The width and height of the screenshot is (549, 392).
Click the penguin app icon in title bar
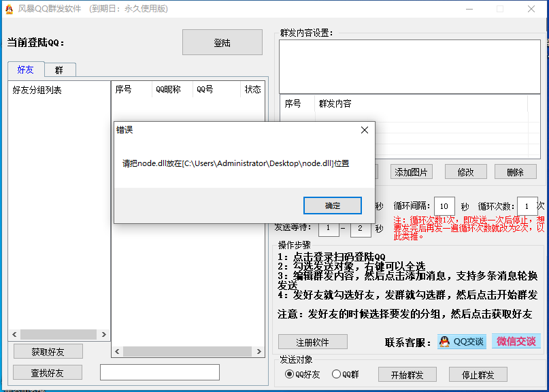coord(9,9)
